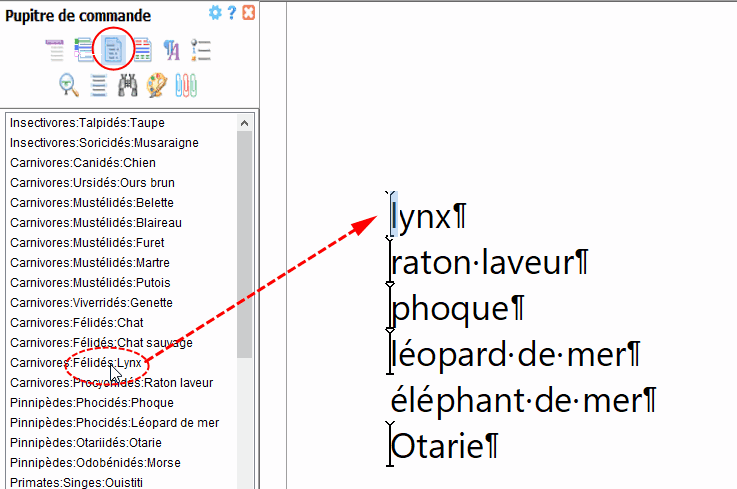Click the scroll up arrow of the index list
This screenshot has height=489, width=737.
coord(245,123)
